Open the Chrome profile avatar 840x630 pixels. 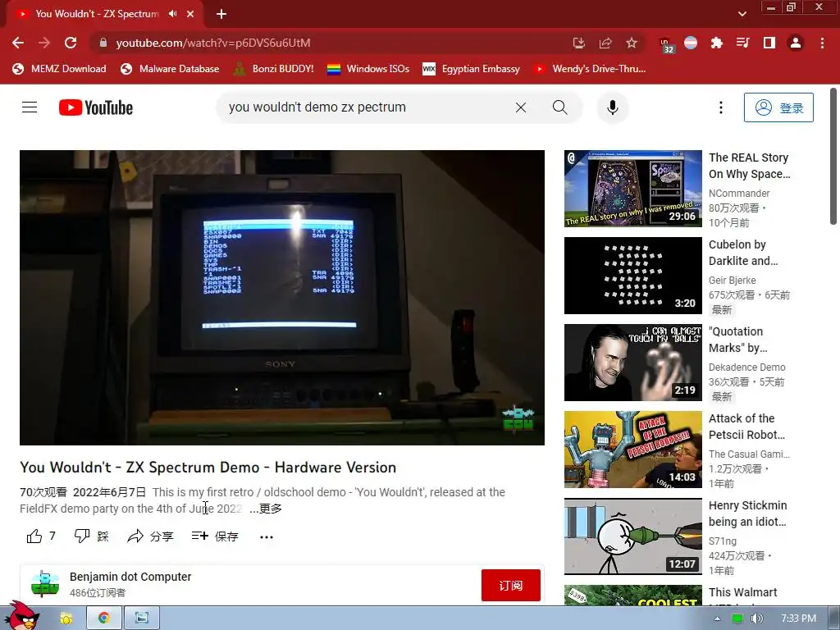pyautogui.click(x=796, y=43)
